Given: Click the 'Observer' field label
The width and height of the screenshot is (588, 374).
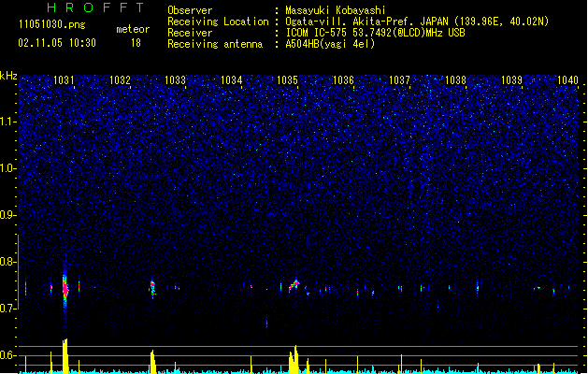Looking at the screenshot, I should point(190,10).
